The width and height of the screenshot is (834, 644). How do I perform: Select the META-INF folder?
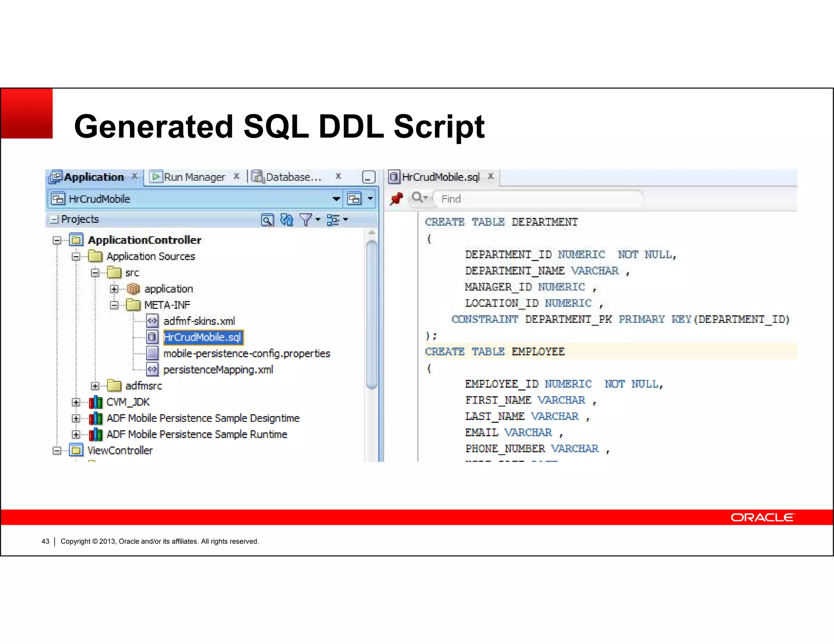click(167, 305)
